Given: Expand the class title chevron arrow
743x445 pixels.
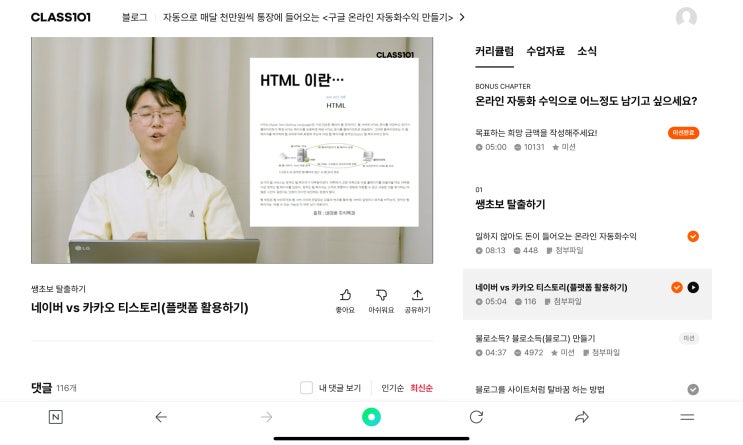Looking at the screenshot, I should [462, 18].
